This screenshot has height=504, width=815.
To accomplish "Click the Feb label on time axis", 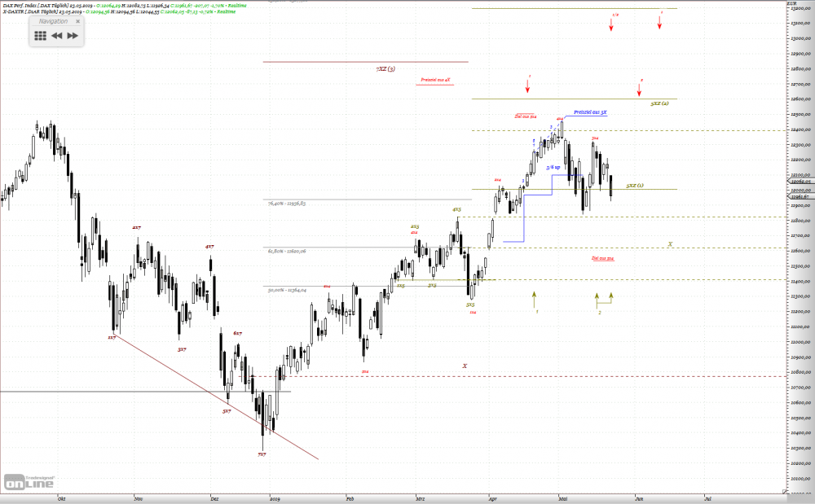I will (350, 499).
